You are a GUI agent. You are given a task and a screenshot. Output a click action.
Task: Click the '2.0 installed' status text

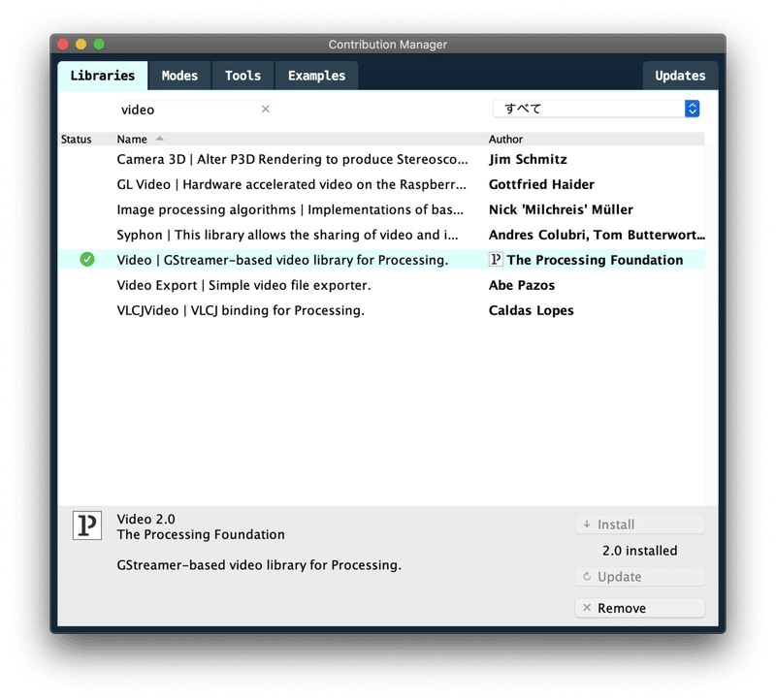(x=640, y=551)
